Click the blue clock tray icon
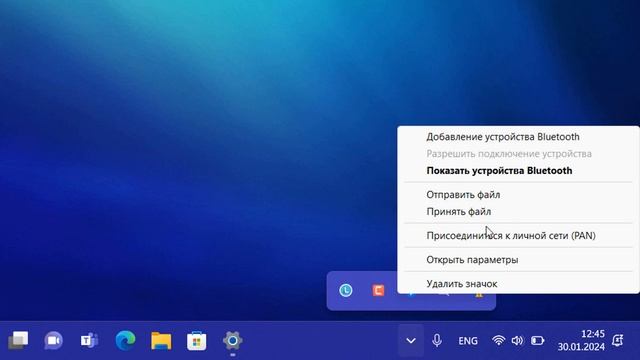The width and height of the screenshot is (640, 360). pos(346,290)
